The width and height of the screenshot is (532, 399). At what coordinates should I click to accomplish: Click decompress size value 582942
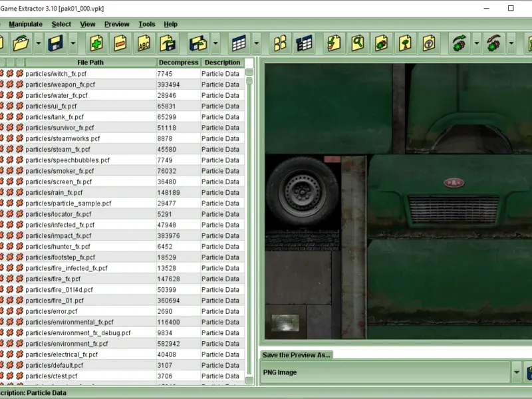pyautogui.click(x=169, y=344)
